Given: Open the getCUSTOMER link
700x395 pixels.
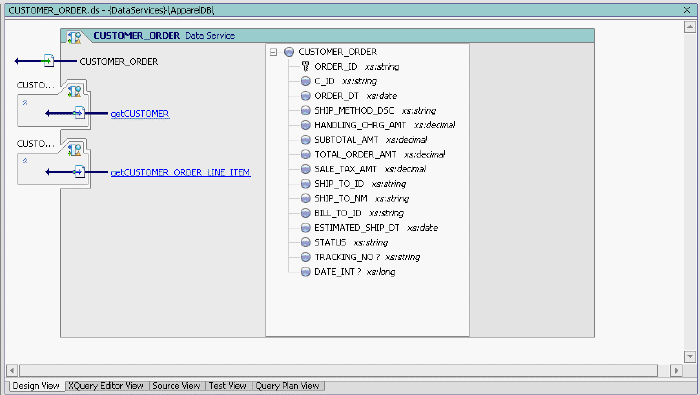Looking at the screenshot, I should (x=140, y=114).
